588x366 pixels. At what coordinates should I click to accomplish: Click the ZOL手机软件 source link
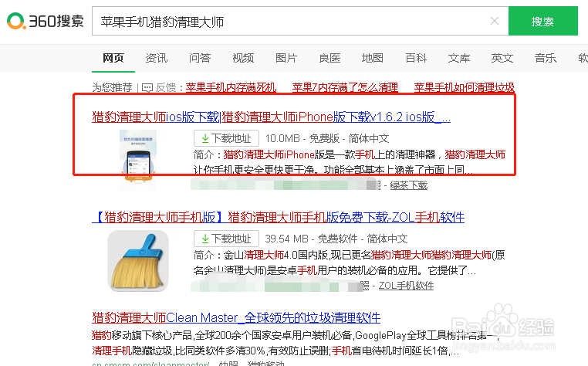pos(406,286)
